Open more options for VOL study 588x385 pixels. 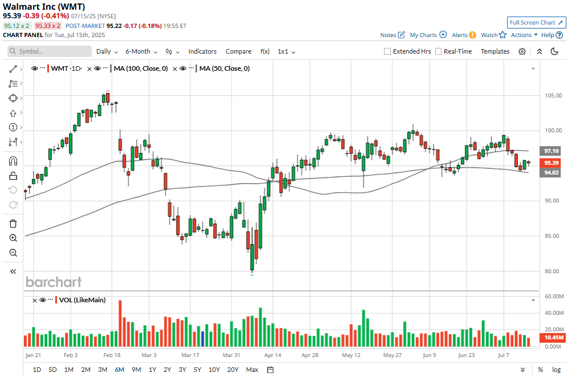[51, 299]
